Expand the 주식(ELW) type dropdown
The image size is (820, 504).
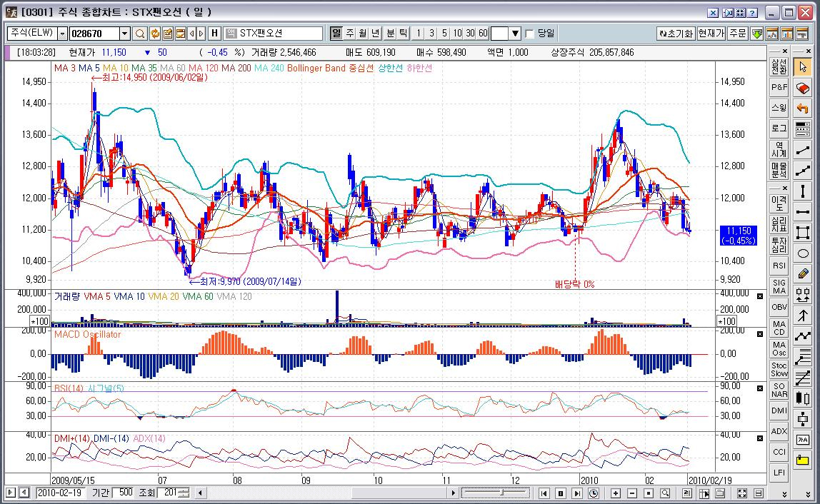[x=62, y=34]
